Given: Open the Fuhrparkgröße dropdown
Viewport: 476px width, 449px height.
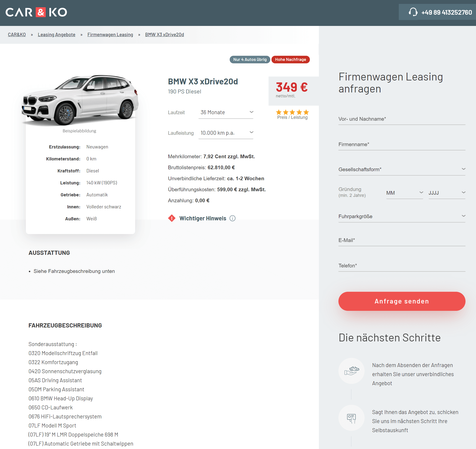Looking at the screenshot, I should tap(402, 216).
